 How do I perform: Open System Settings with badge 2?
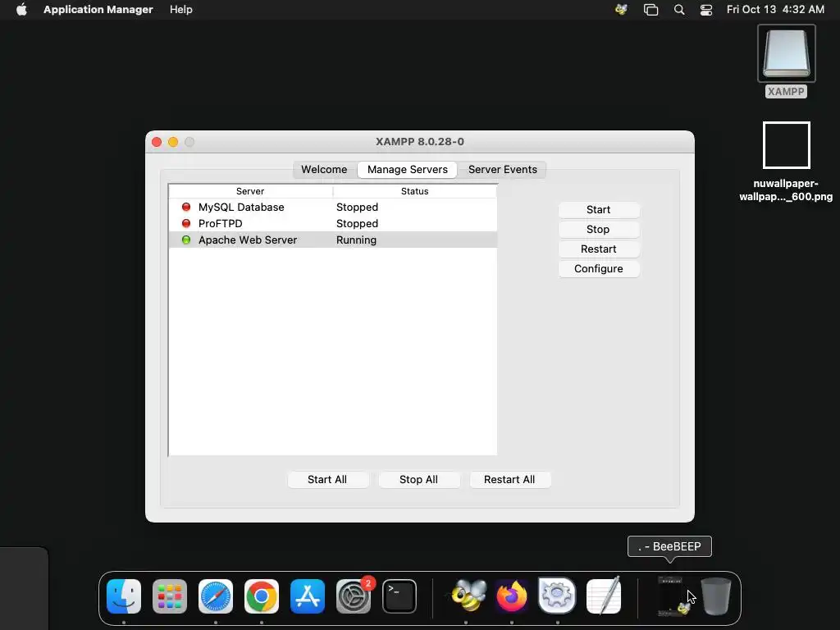click(354, 596)
